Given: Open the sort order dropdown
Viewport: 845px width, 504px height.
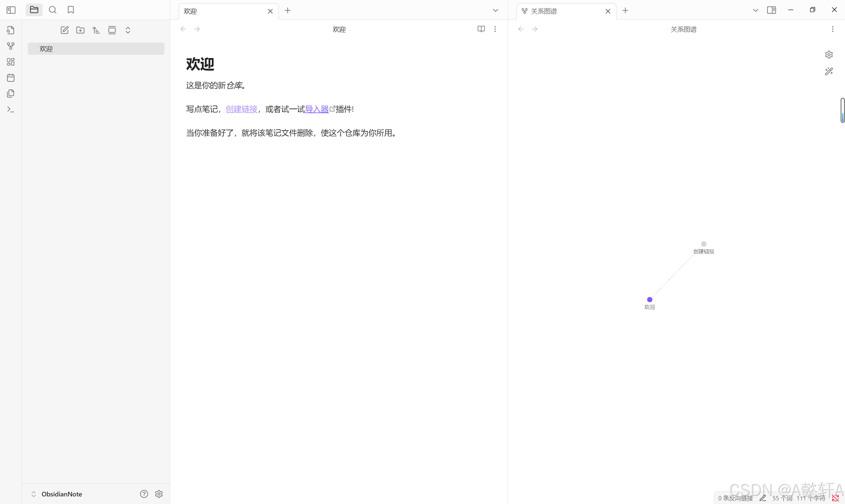Looking at the screenshot, I should tap(96, 30).
